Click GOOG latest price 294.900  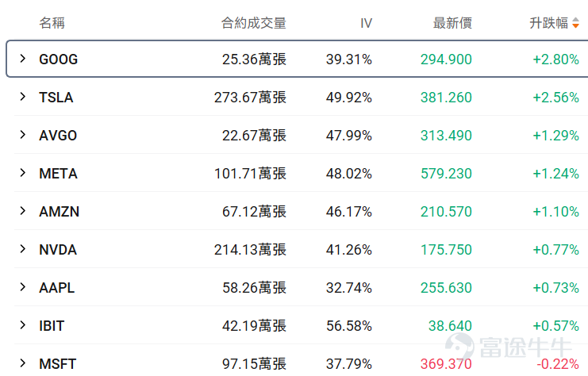pyautogui.click(x=446, y=59)
